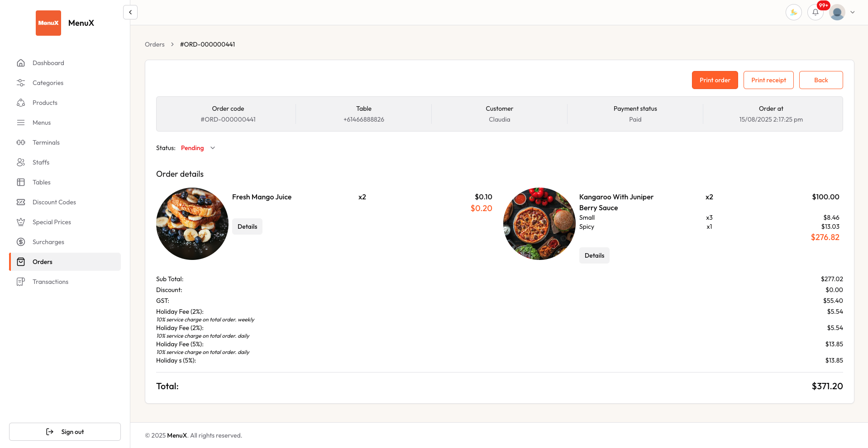Open Special Prices in the sidebar
The height and width of the screenshot is (448, 868).
coord(65,222)
